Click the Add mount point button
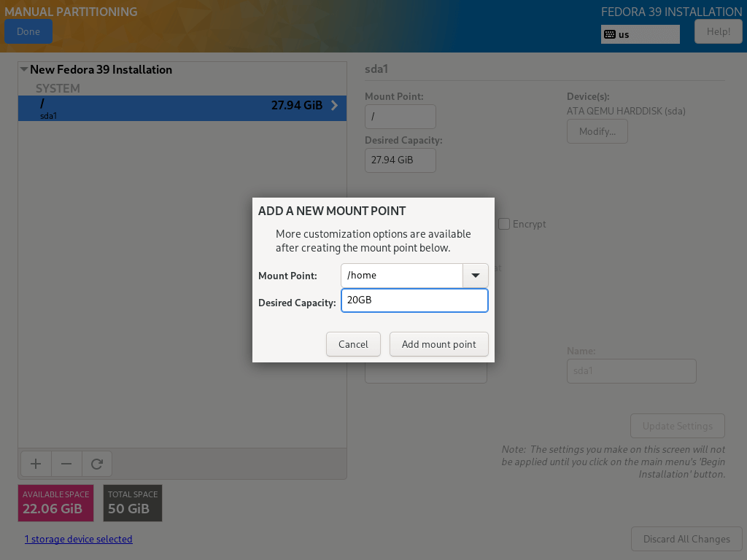 (x=438, y=344)
